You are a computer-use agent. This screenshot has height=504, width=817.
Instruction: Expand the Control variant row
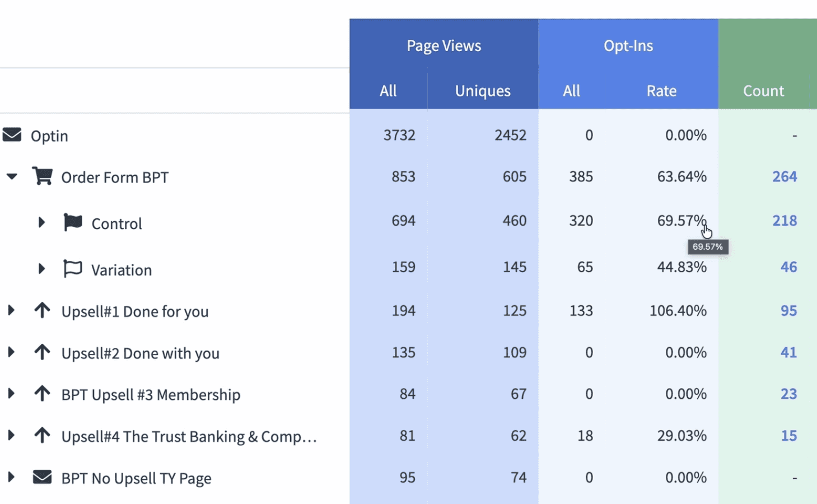coord(41,222)
